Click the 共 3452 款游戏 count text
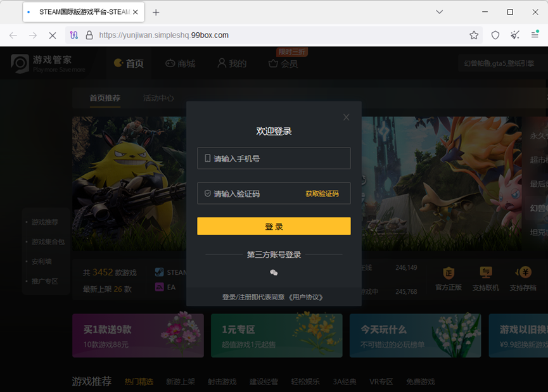Viewport: 548px width, 392px height. click(x=110, y=272)
